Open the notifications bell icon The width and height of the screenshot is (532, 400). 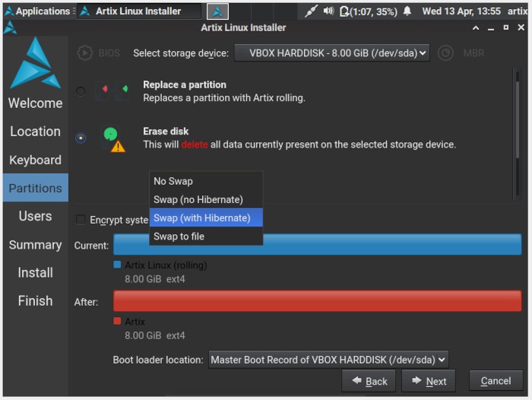pos(407,11)
